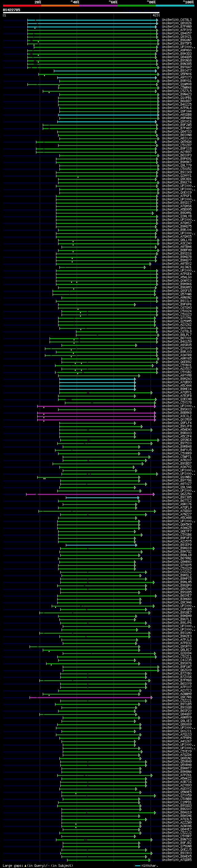Click the cyan alignment bar for UniRef100_B9MZA3

pyautogui.click(x=98, y=379)
